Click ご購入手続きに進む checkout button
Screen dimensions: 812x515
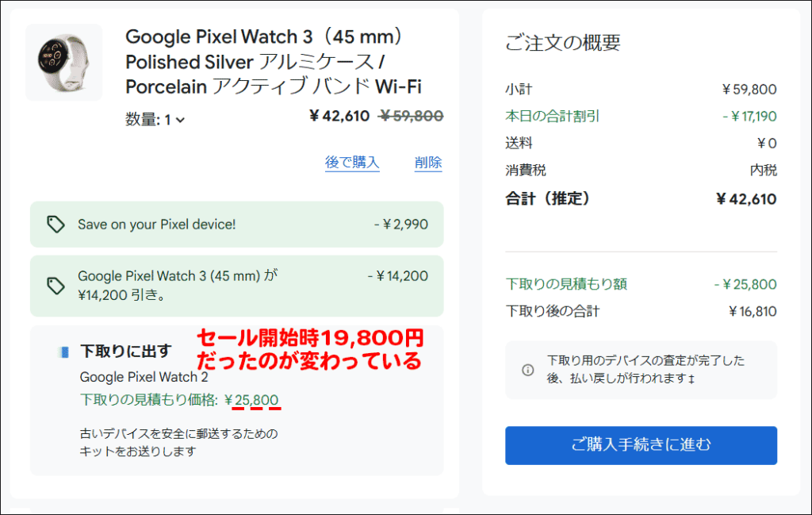pyautogui.click(x=641, y=445)
